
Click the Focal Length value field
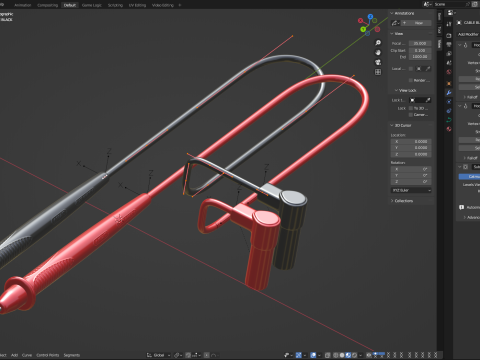(x=420, y=43)
